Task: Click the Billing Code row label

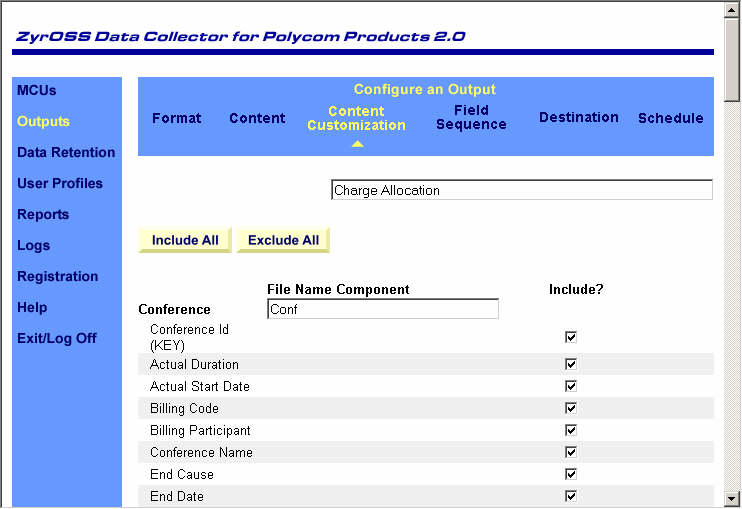Action: tap(184, 408)
